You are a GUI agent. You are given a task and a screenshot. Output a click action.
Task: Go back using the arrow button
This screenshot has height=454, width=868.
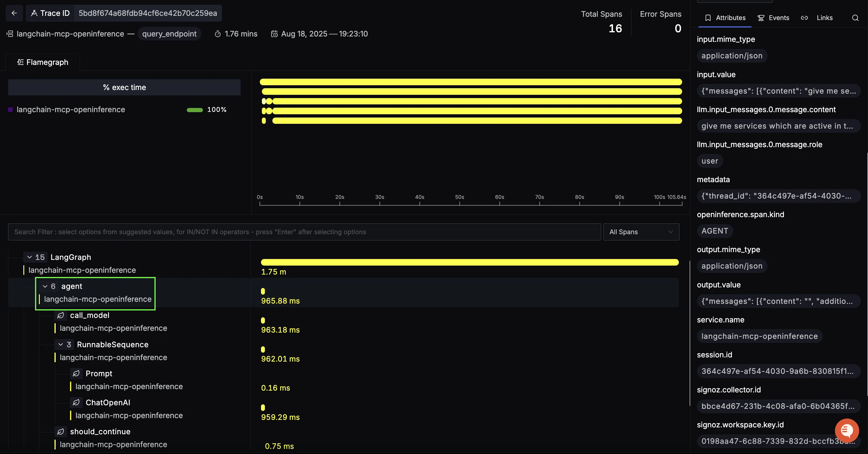[x=14, y=13]
